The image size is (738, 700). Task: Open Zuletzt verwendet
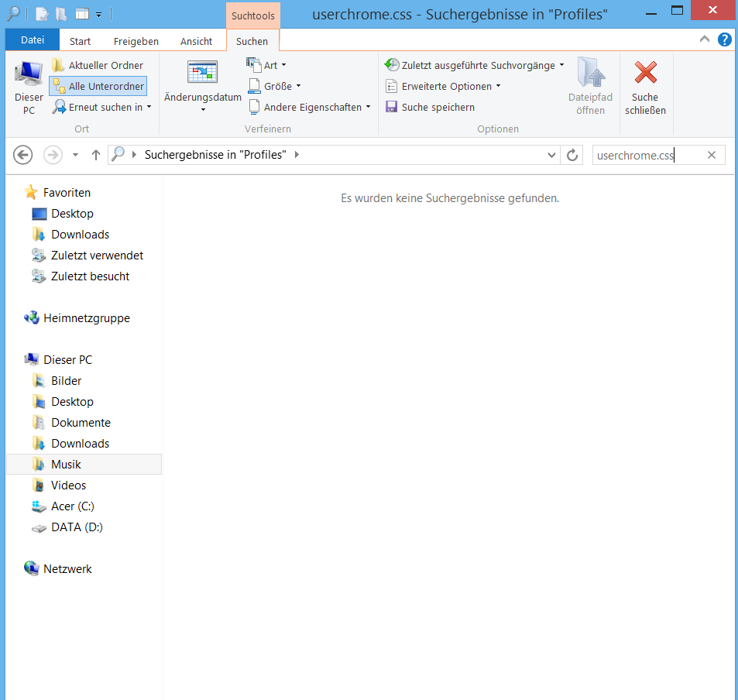coord(97,256)
